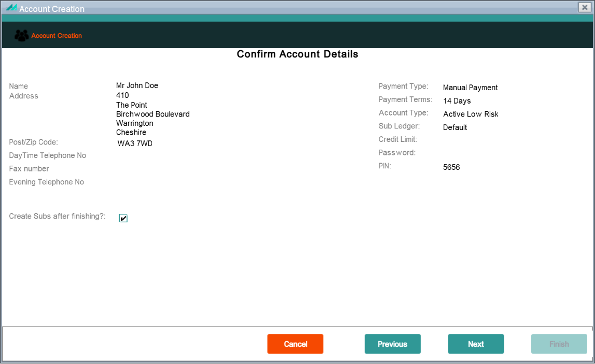Viewport: 595px width, 364px height.
Task: Go back with the Previous button
Action: pos(392,344)
